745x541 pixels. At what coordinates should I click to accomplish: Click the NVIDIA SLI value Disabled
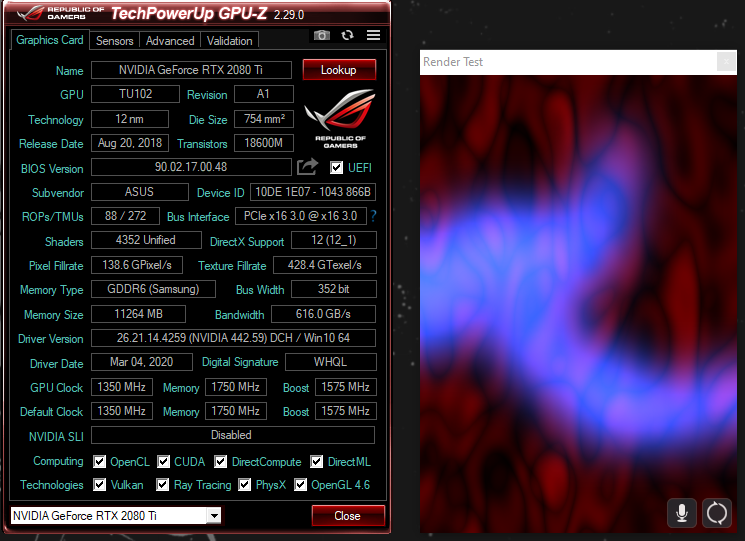(233, 435)
